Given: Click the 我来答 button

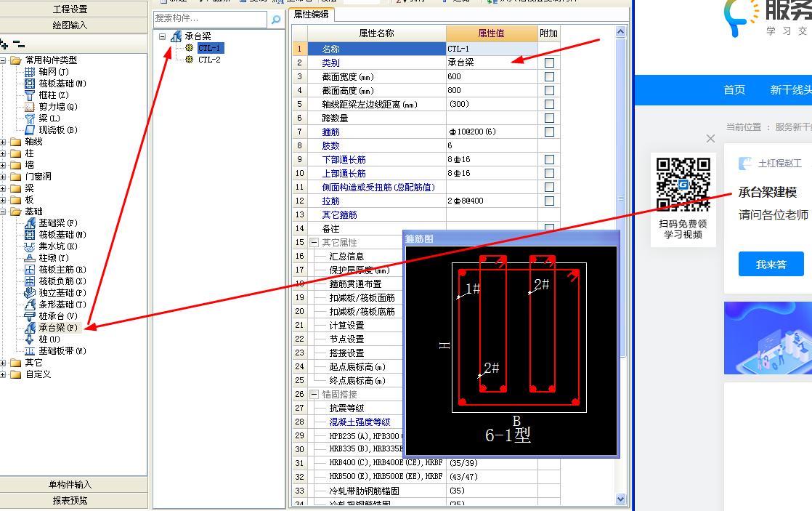Looking at the screenshot, I should (771, 265).
